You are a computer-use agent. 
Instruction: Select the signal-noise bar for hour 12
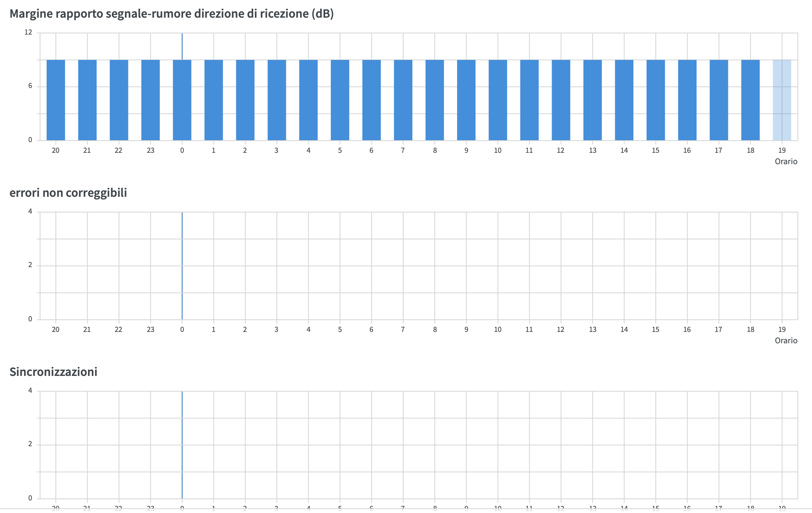click(x=561, y=100)
